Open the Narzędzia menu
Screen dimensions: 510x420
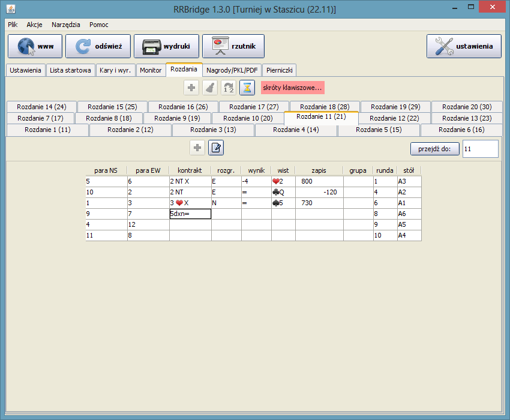pos(65,25)
